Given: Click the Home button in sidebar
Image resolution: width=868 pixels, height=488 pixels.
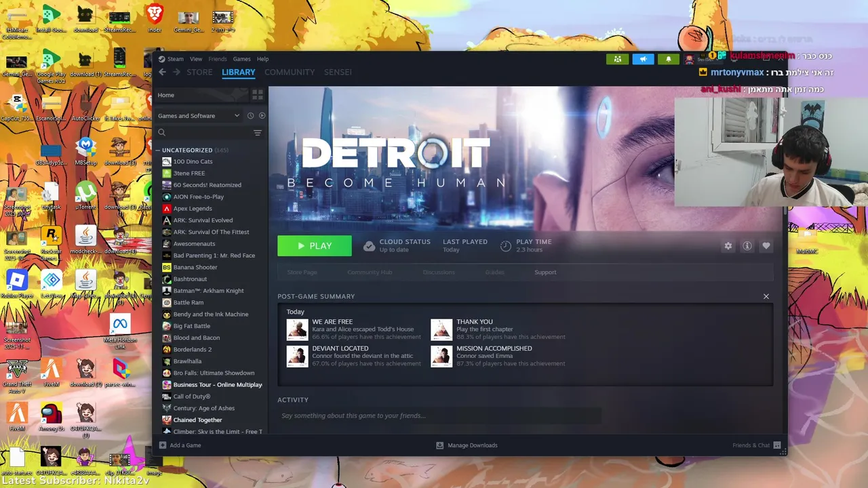Looking at the screenshot, I should click(201, 95).
